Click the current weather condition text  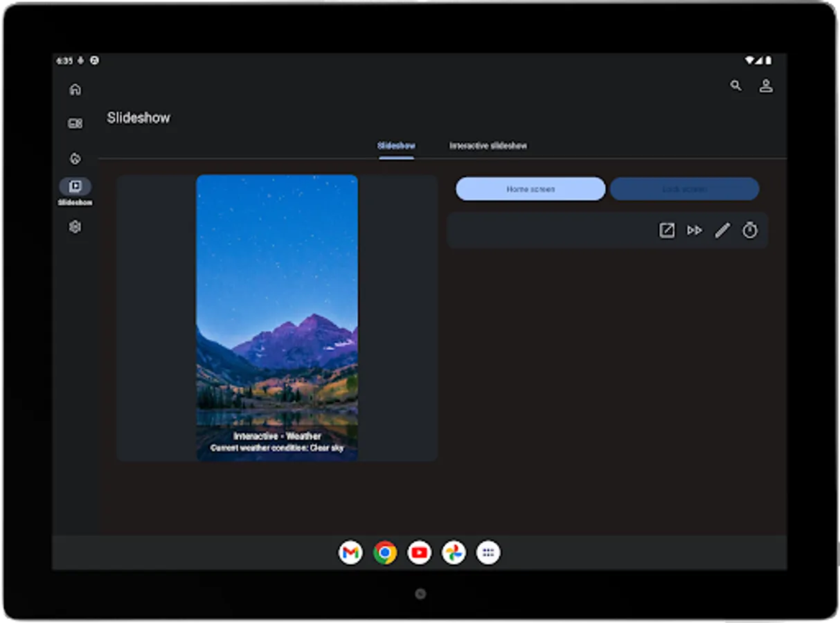(277, 449)
